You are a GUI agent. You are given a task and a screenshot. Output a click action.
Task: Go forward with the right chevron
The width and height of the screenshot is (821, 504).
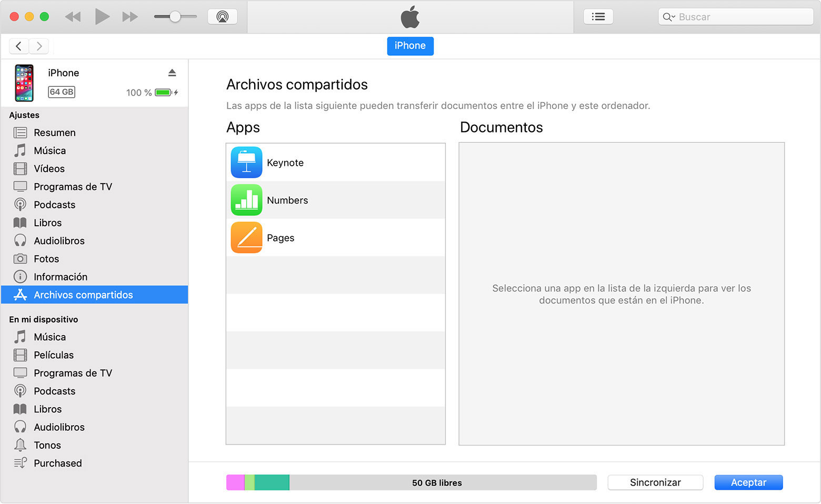tap(39, 46)
